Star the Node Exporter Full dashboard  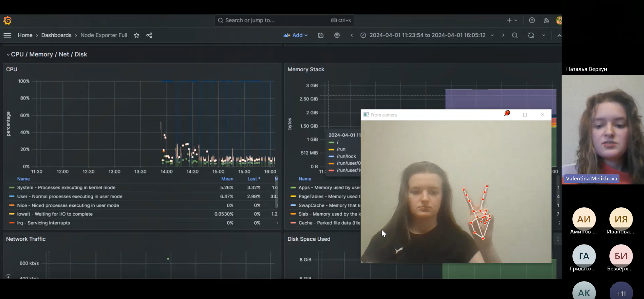point(137,35)
